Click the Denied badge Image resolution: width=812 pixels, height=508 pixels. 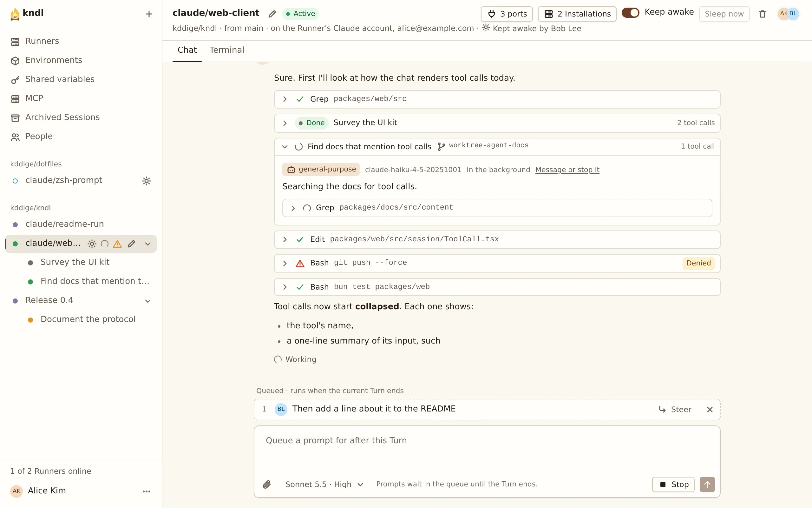pyautogui.click(x=698, y=263)
